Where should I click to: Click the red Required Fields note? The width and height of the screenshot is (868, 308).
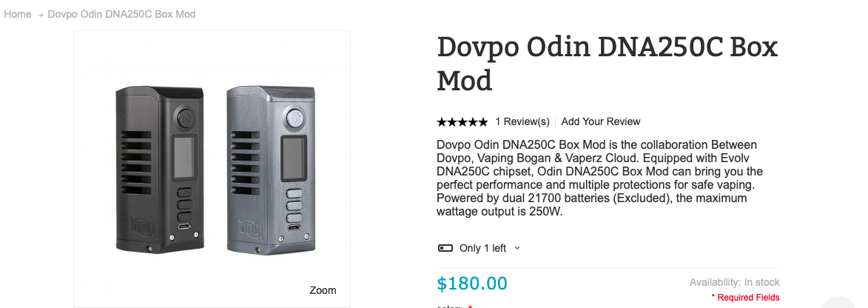(745, 298)
